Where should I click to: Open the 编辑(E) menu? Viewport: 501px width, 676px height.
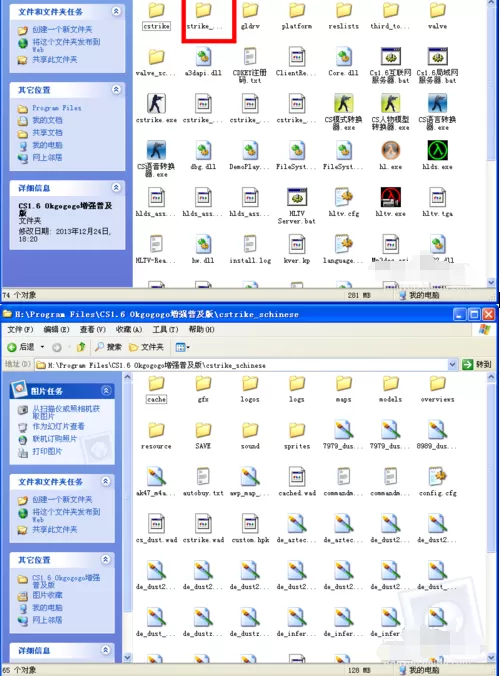[x=56, y=329]
